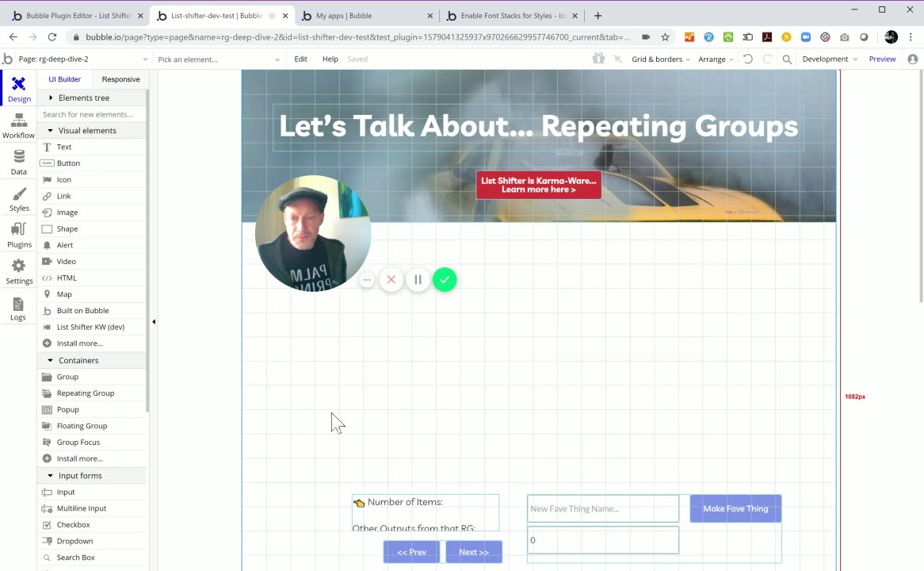Add an Input form element
Image resolution: width=924 pixels, height=571 pixels.
[x=92, y=492]
